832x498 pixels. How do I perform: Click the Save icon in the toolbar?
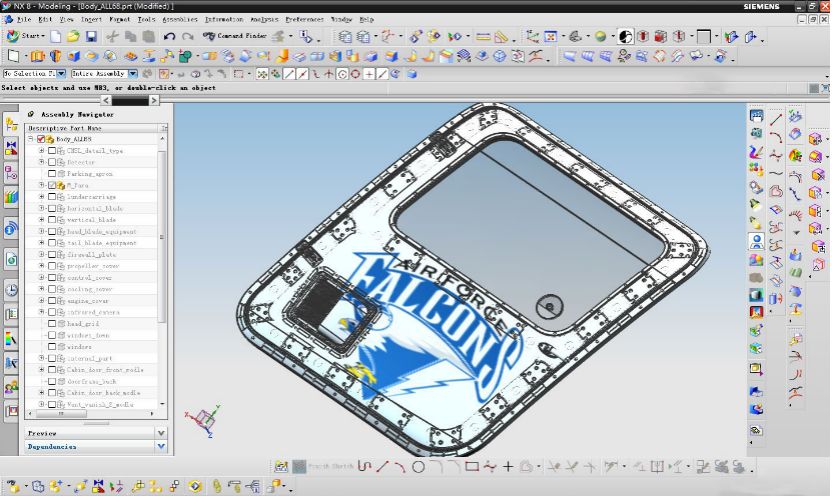click(x=91, y=37)
